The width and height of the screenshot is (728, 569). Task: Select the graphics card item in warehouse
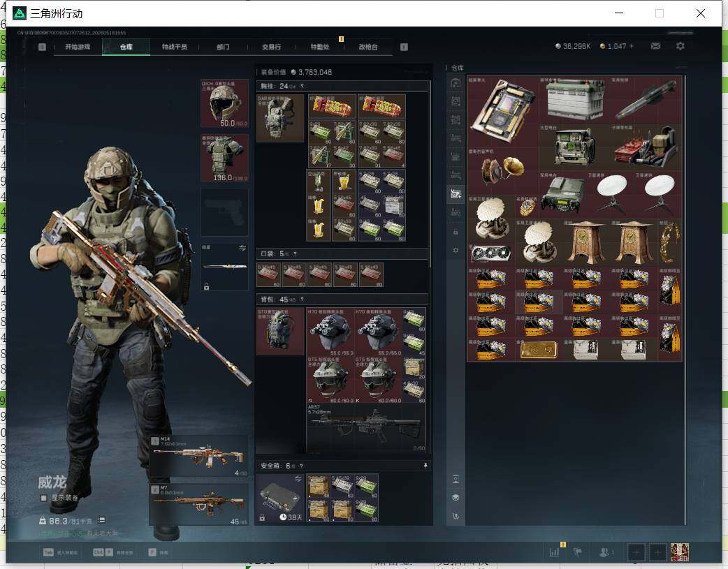pyautogui.click(x=491, y=254)
